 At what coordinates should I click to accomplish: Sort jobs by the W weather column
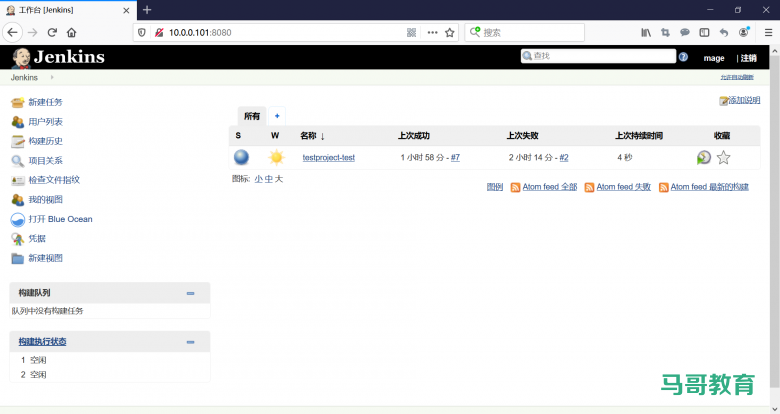tap(275, 136)
